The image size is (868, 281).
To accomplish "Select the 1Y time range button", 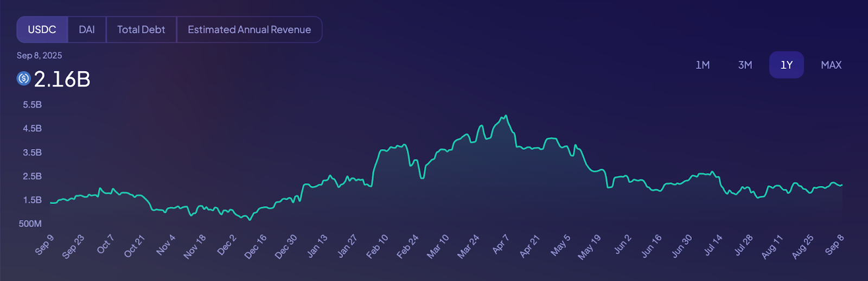I will pos(786,65).
